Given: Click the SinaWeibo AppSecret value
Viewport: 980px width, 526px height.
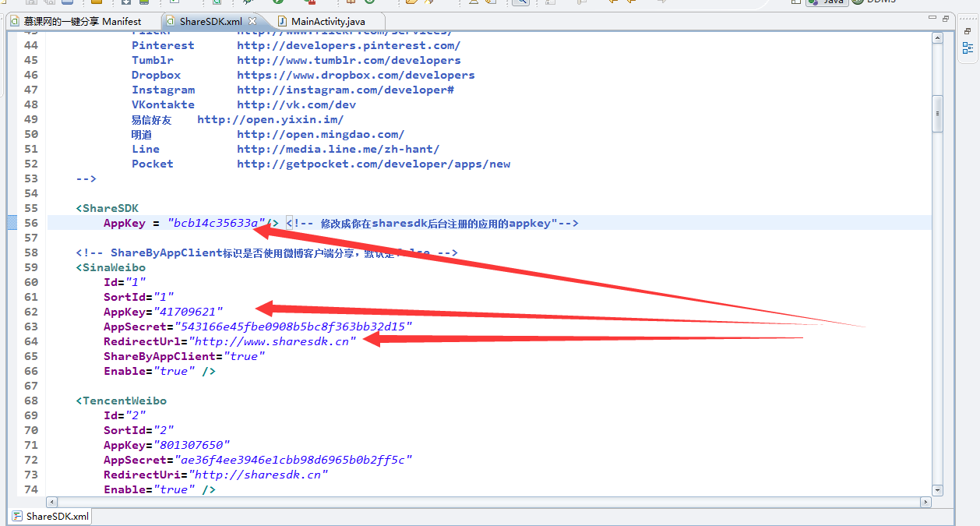Looking at the screenshot, I should (293, 327).
